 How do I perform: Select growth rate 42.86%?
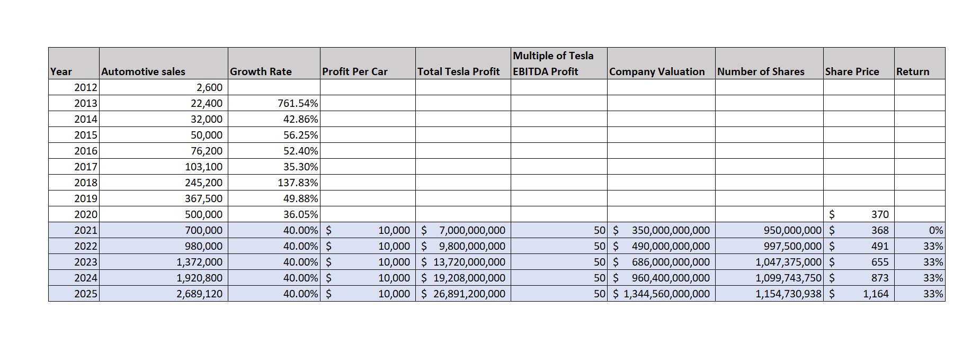[274, 119]
